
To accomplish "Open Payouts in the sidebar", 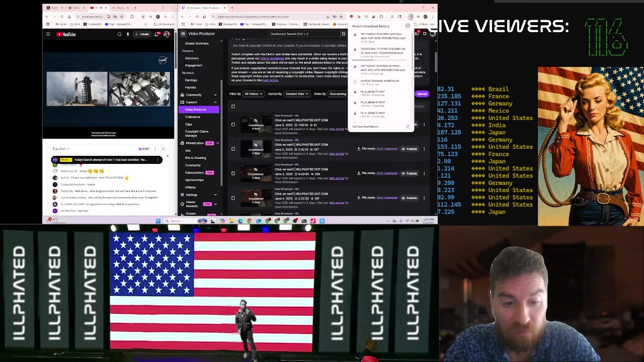I will coord(190,87).
